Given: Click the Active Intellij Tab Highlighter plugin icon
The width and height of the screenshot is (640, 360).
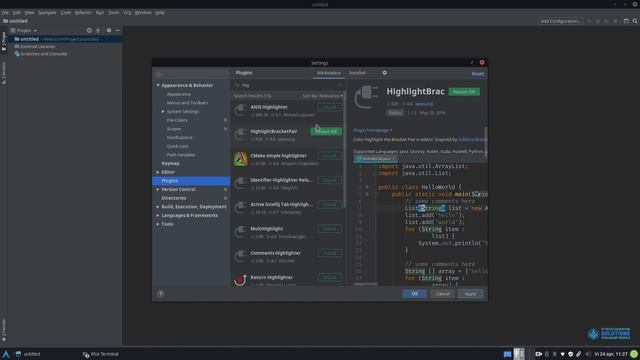Looking at the screenshot, I should [x=240, y=207].
